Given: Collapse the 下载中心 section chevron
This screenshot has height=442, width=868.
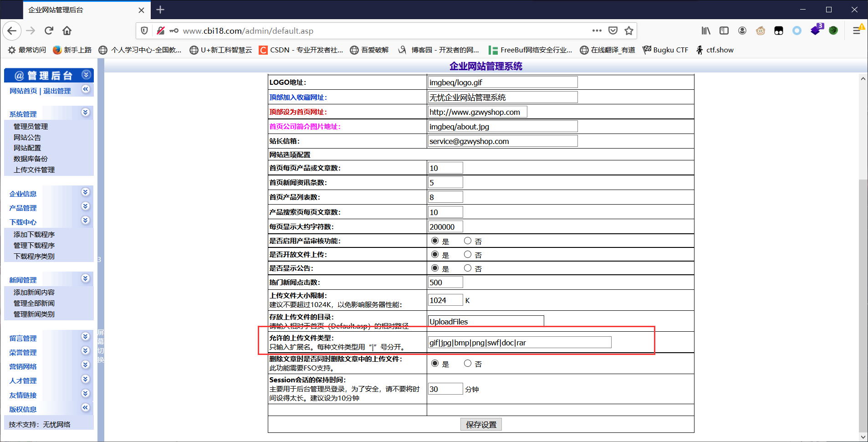Looking at the screenshot, I should [85, 220].
